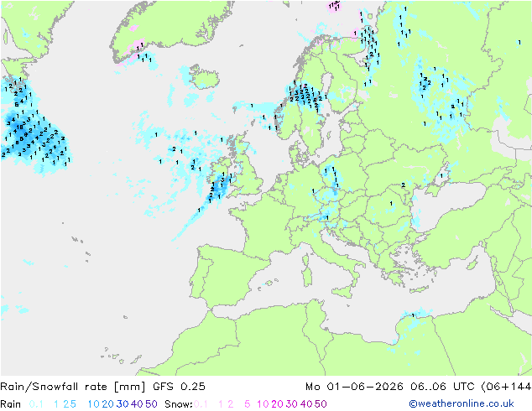
Task: Click the island of Crete
Action: pos(420,289)
